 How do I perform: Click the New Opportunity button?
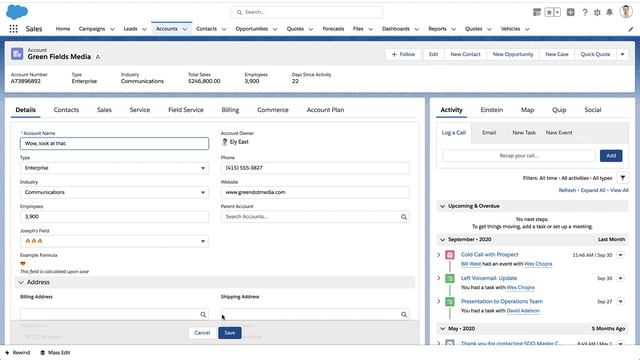[513, 54]
